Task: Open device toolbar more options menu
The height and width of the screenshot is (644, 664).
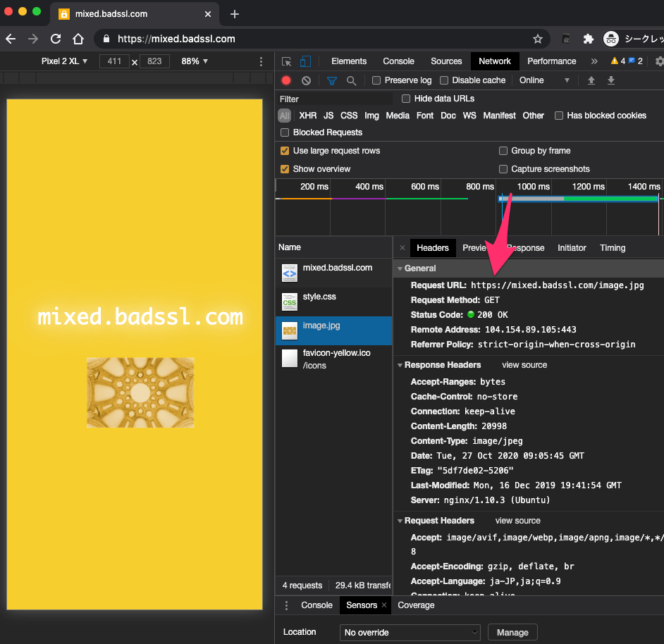Action: click(x=261, y=62)
